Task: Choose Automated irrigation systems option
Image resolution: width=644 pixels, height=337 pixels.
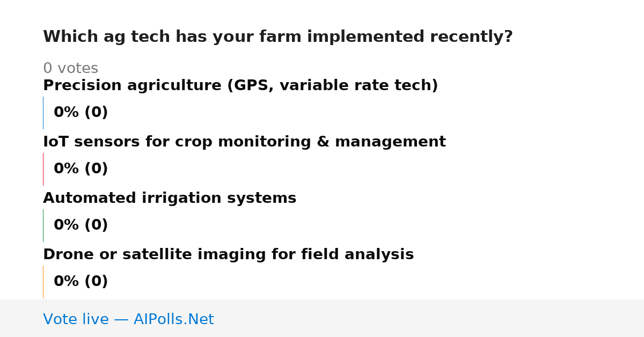Action: click(170, 199)
